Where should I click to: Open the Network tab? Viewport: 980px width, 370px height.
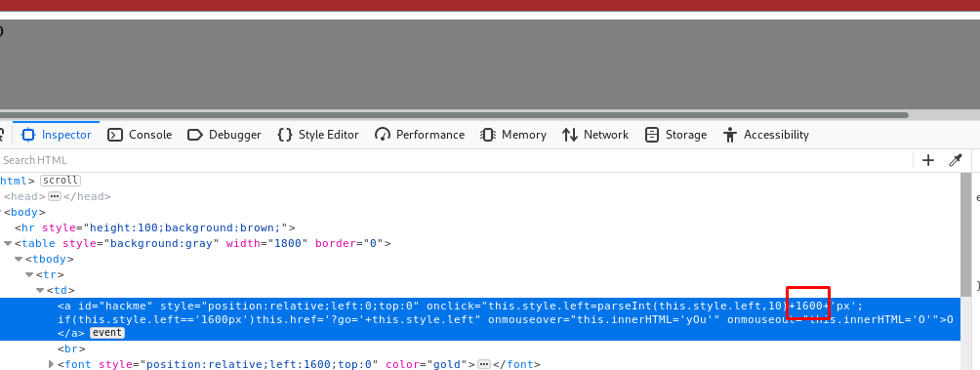coord(595,135)
